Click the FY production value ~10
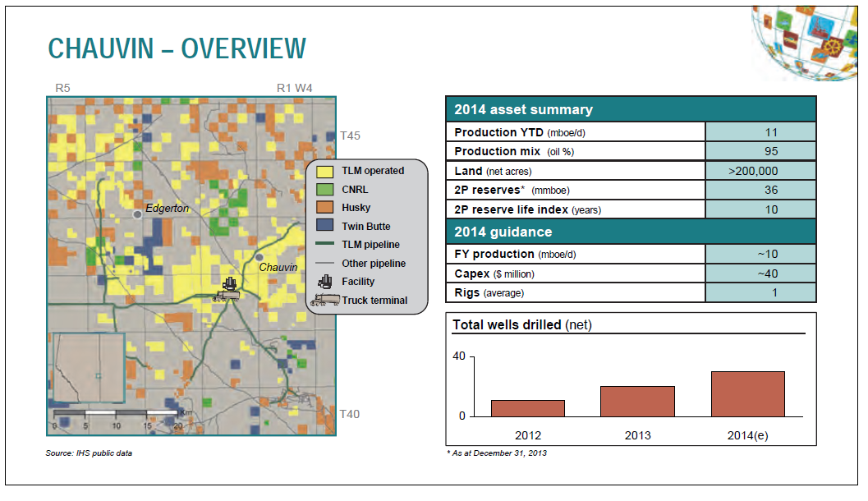 768,254
